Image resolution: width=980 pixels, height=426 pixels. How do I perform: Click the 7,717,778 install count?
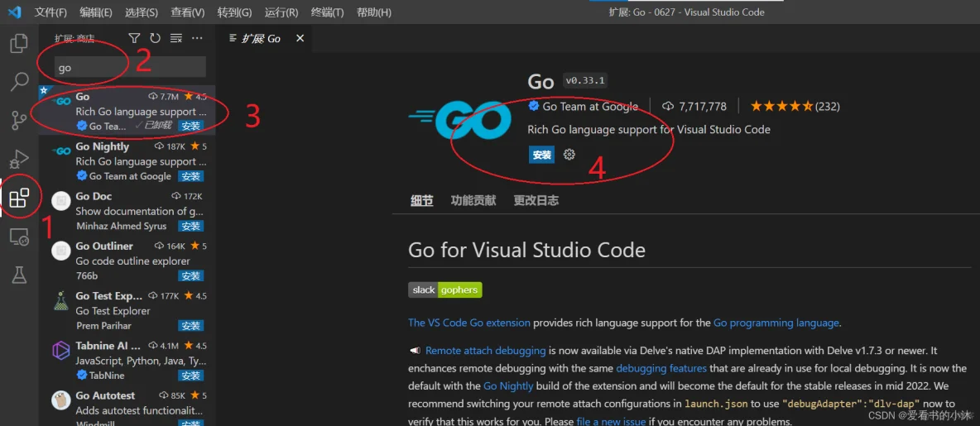tap(694, 106)
